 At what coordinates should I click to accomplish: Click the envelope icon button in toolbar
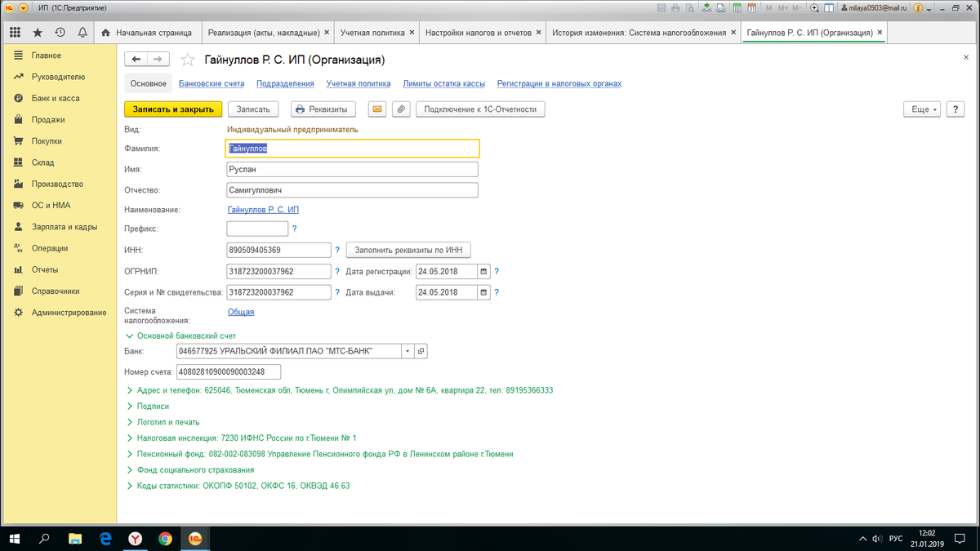tap(377, 109)
